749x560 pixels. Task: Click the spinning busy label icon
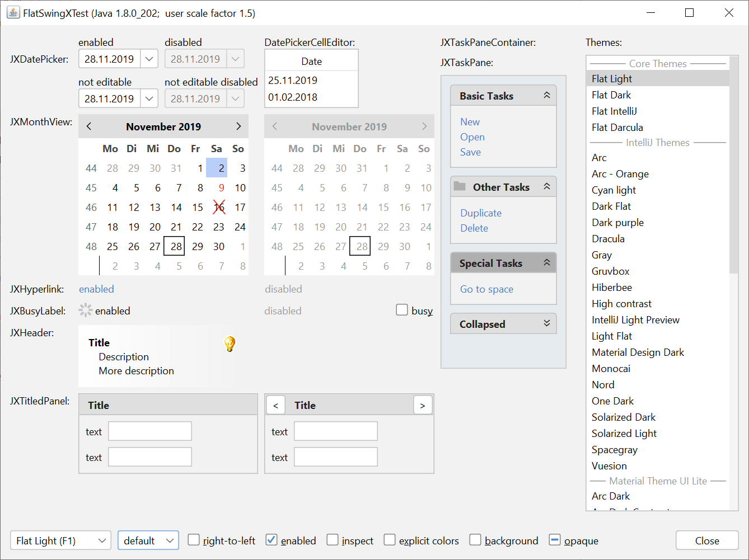85,310
